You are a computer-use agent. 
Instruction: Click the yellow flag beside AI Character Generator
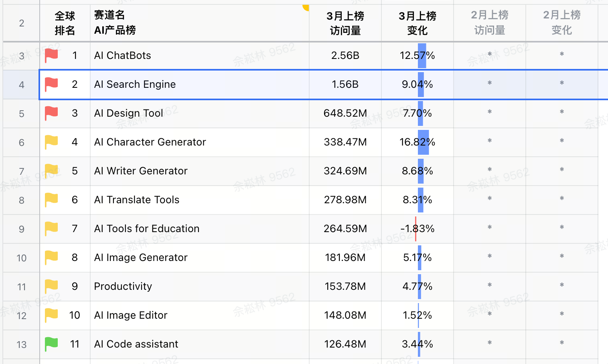[51, 142]
